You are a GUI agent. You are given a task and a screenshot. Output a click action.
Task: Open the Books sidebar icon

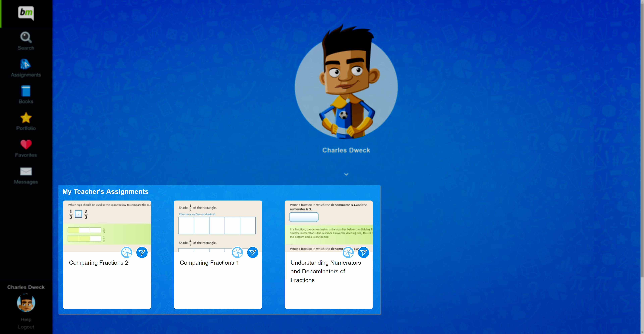click(x=26, y=91)
